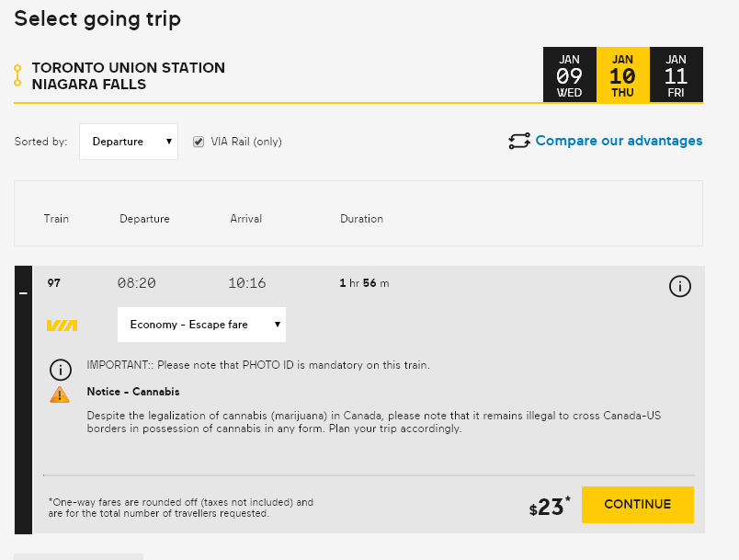Screen dimensions: 739x560
Task: Click the Departure column header
Action: tap(144, 219)
